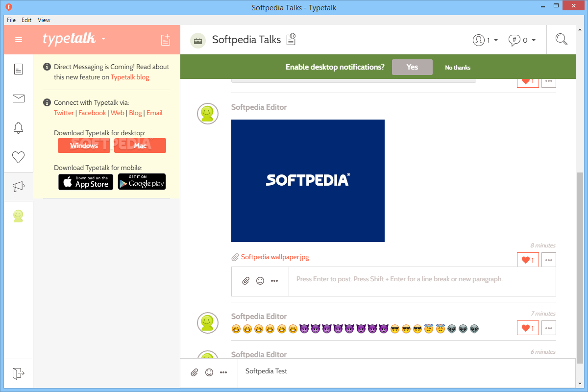Open more options in the bottom composer

223,372
